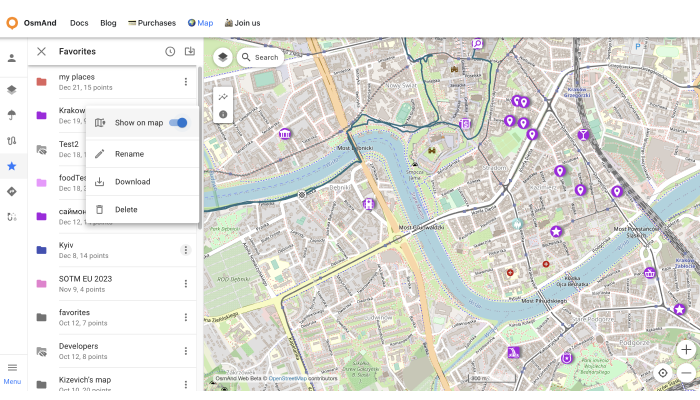Image resolution: width=700 pixels, height=400 pixels.
Task: Open three-dot menu for SOTM EU 2023
Action: pyautogui.click(x=185, y=284)
